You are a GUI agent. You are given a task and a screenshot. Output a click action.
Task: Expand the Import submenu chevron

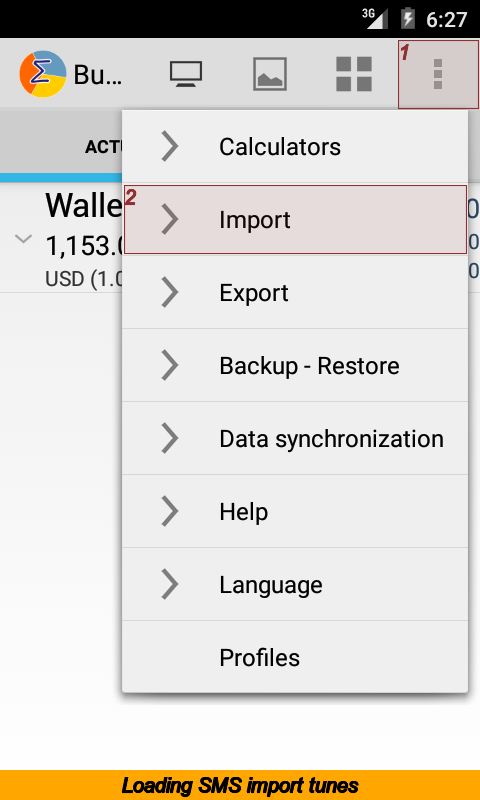170,219
